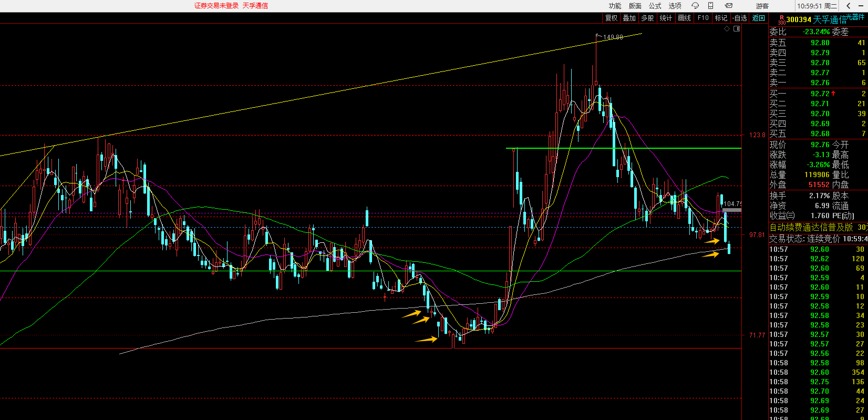Open the 版面 menu
Viewport: 868px width, 420px height.
pos(635,6)
